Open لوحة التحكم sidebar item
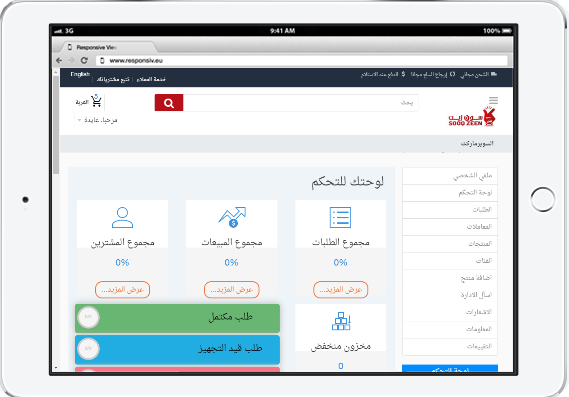Viewport: 569px width, 397px height. click(450, 193)
